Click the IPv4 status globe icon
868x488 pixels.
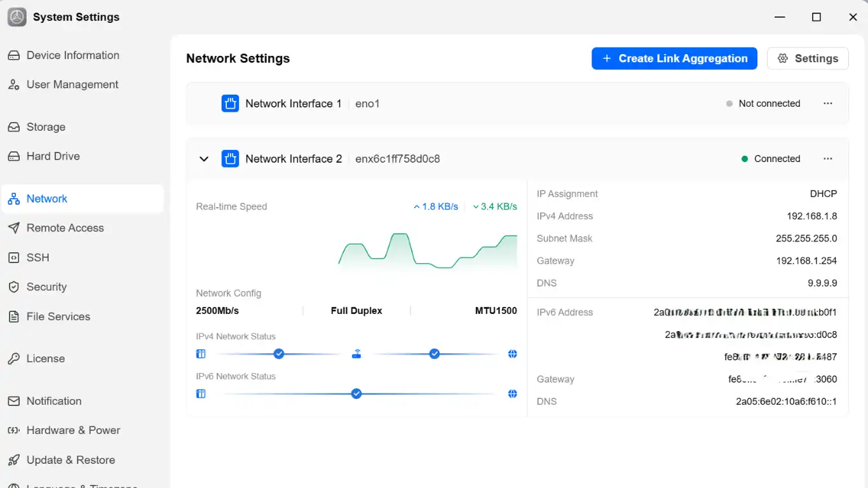tap(513, 354)
